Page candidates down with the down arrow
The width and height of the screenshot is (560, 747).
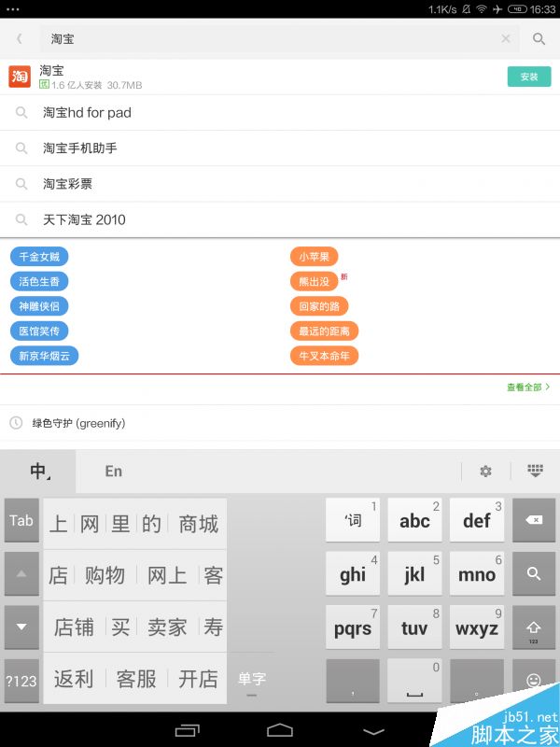[x=21, y=627]
